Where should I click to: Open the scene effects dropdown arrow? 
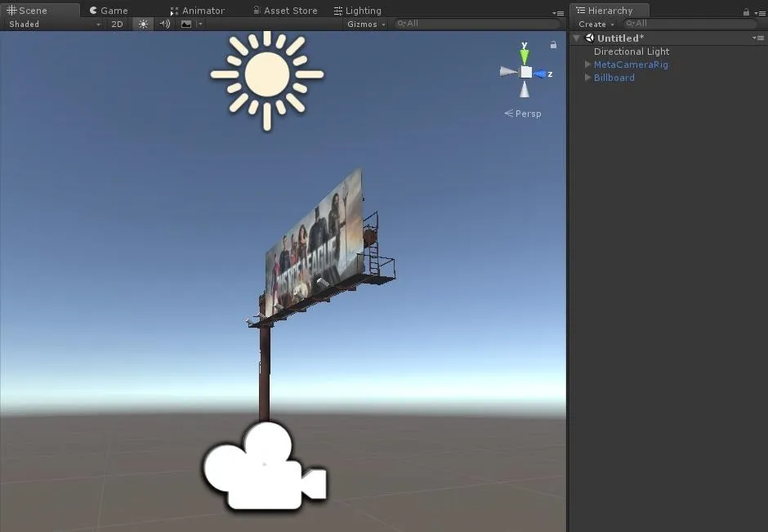200,24
